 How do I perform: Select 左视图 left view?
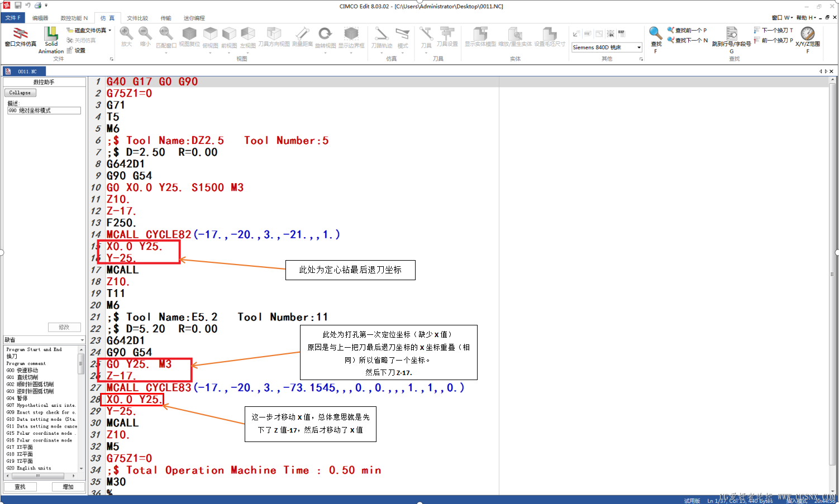tap(248, 37)
